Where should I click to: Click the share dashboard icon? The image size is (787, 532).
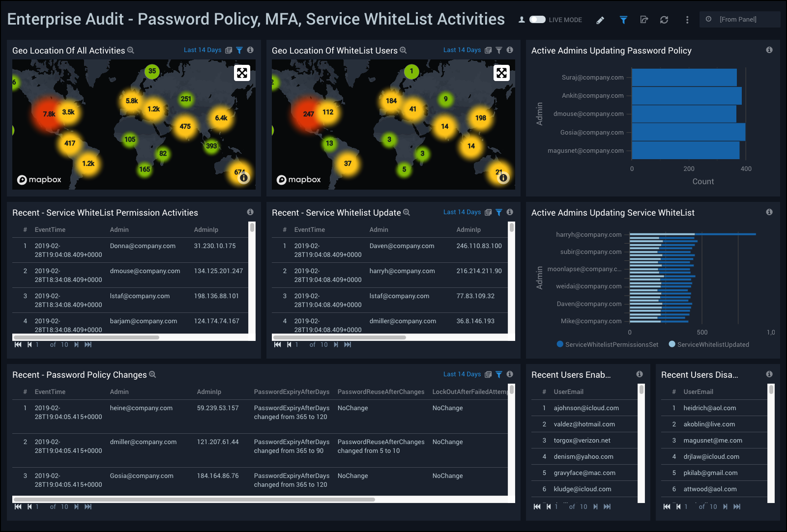[x=644, y=20]
